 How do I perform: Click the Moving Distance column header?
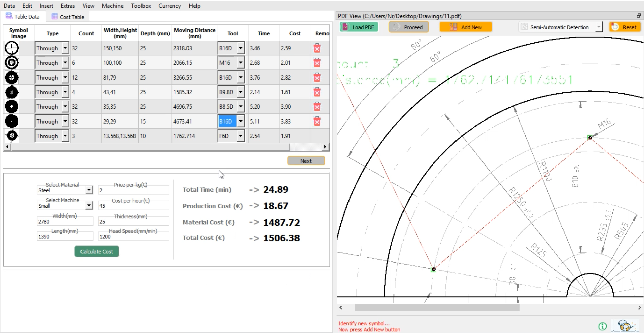[195, 33]
